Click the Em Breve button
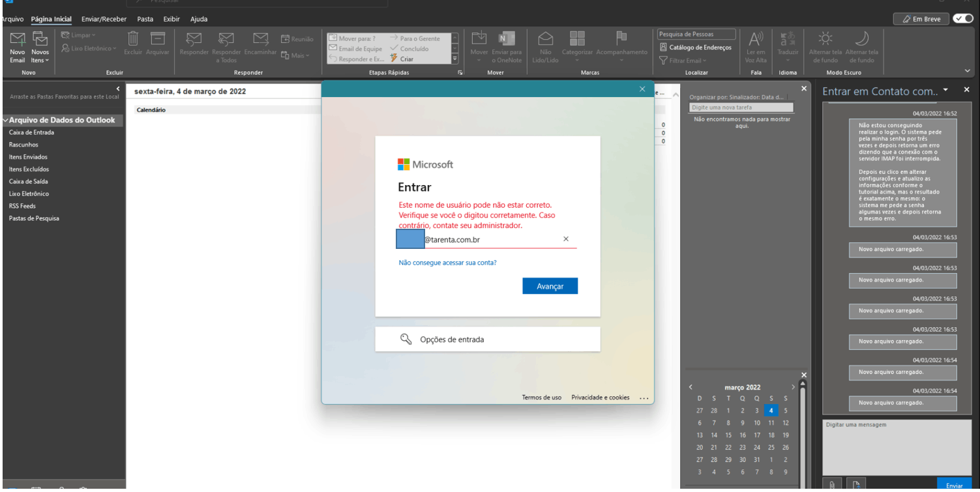Screen dimensions: 980x492 tap(922, 19)
